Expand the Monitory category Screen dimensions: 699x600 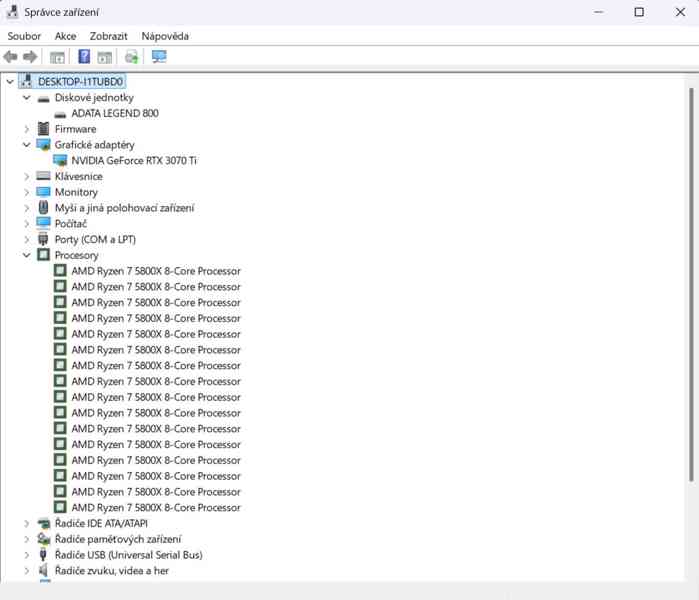27,192
